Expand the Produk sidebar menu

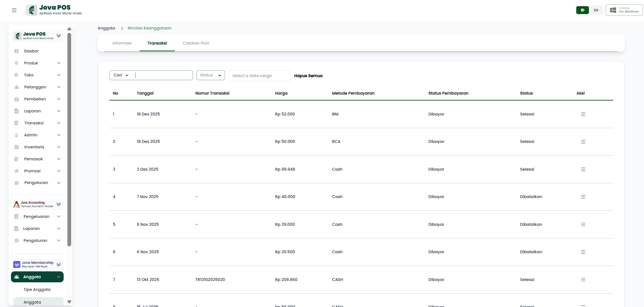point(38,63)
